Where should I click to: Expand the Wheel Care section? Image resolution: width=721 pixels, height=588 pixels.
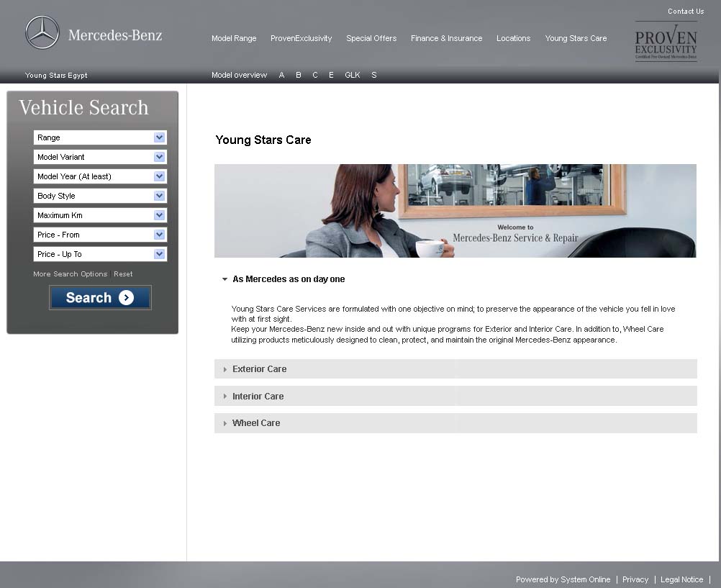tap(455, 423)
